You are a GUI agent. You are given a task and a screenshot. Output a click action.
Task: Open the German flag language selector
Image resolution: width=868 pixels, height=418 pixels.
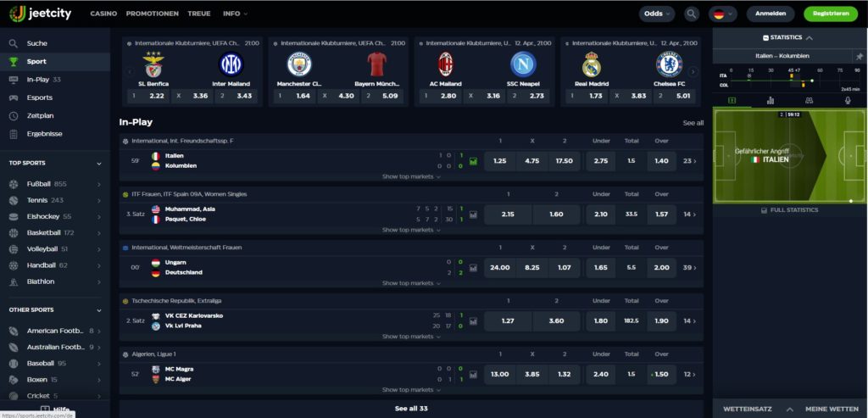point(723,14)
